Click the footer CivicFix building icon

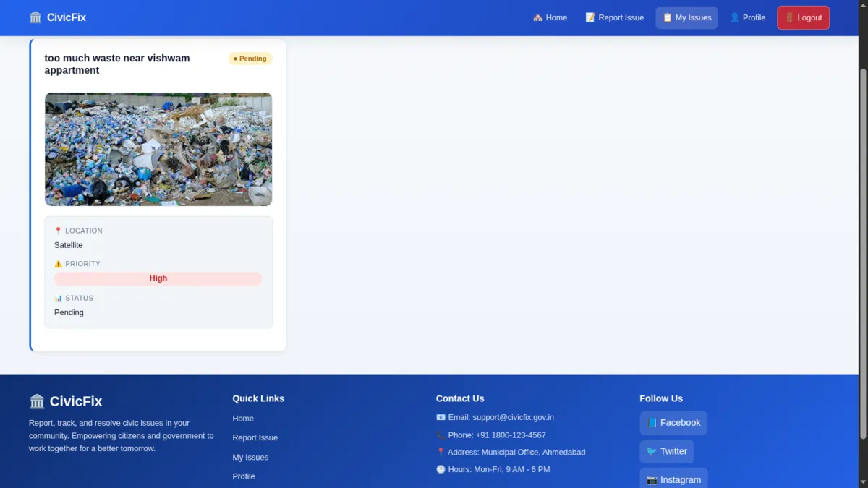click(x=37, y=401)
